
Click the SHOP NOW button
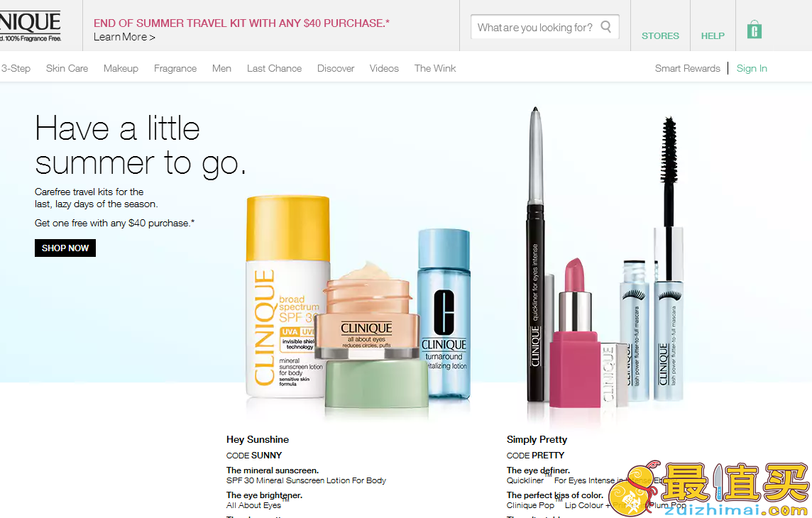click(65, 248)
